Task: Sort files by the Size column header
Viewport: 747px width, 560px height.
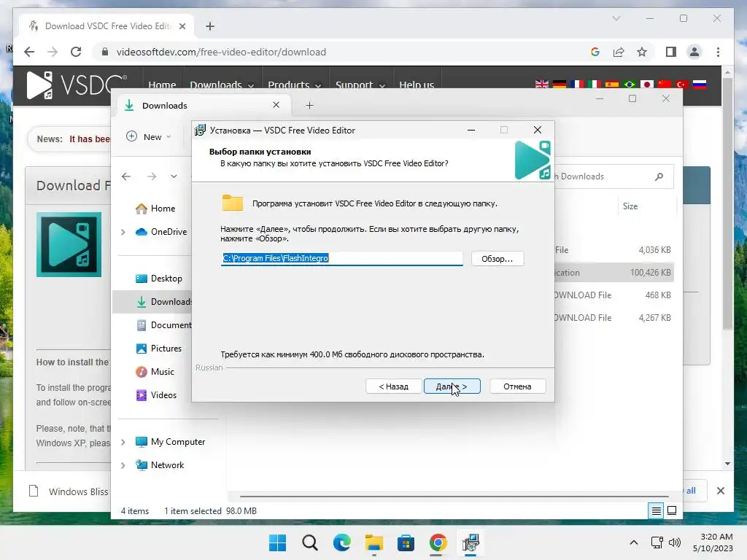Action: click(x=630, y=206)
